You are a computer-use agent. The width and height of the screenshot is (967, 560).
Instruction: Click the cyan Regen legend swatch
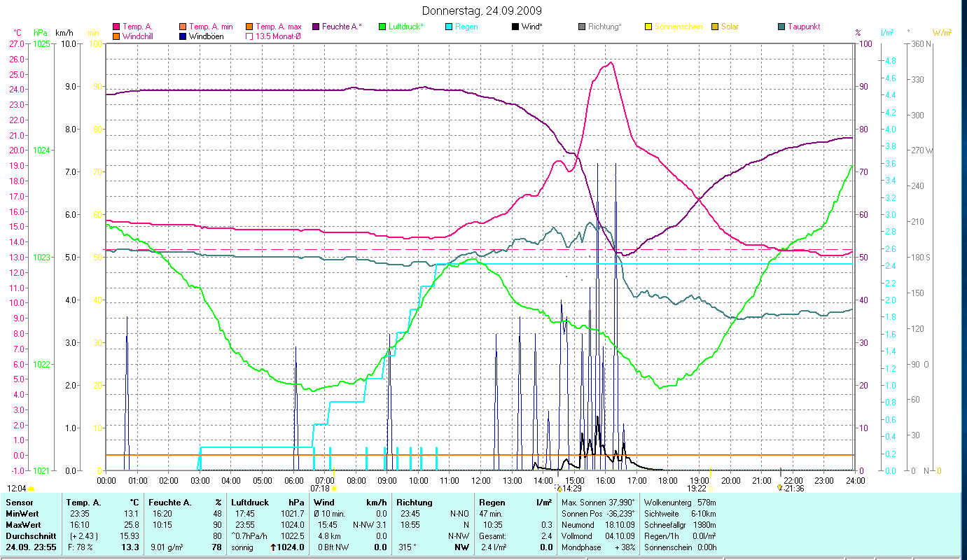tap(449, 27)
